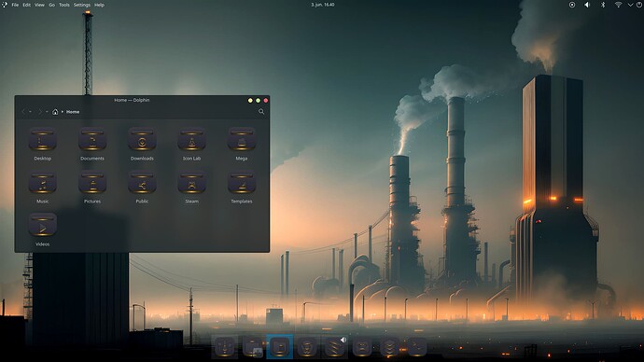Click the double-chevron dock icon
This screenshot has width=644, height=362.
(x=389, y=347)
